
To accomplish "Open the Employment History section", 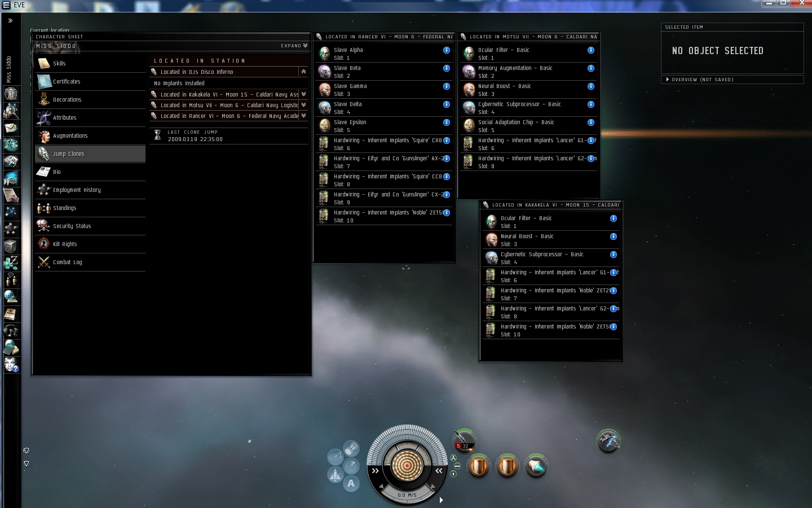I will (x=90, y=190).
